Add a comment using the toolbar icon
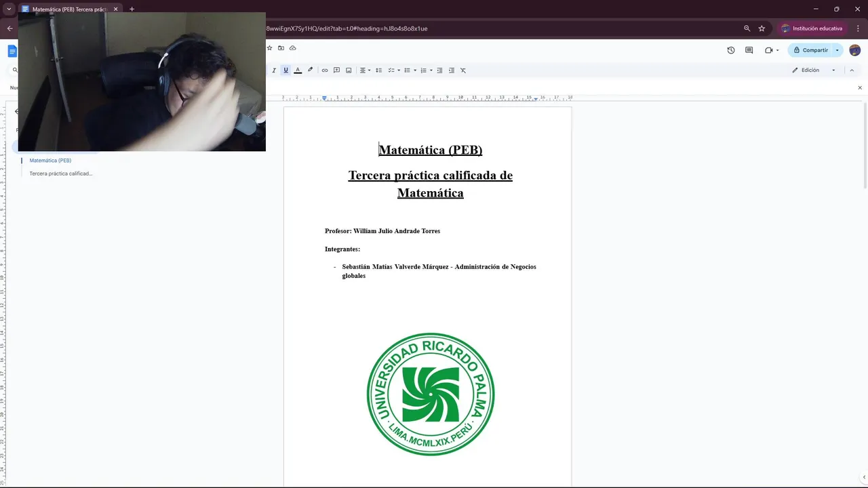This screenshot has width=868, height=488. pos(336,70)
